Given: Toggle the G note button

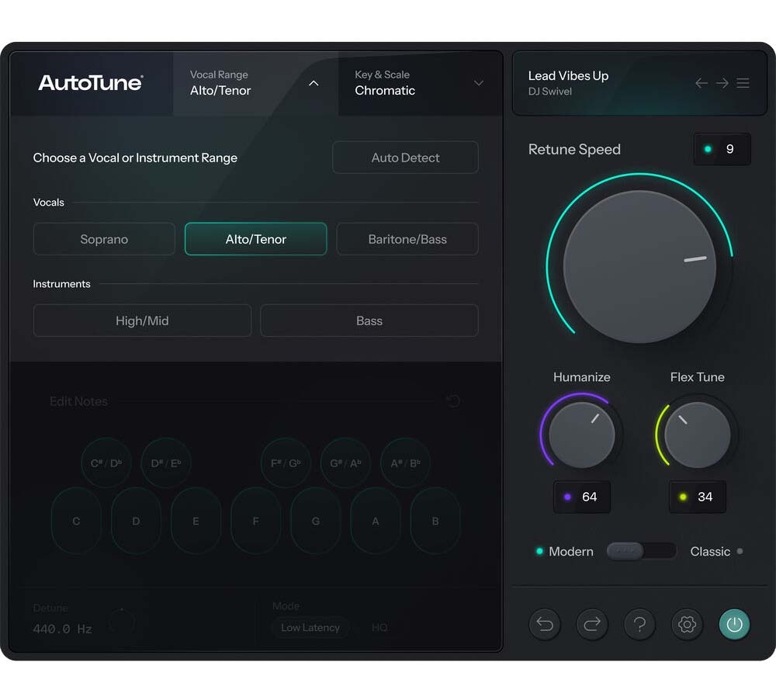Looking at the screenshot, I should click(x=316, y=521).
